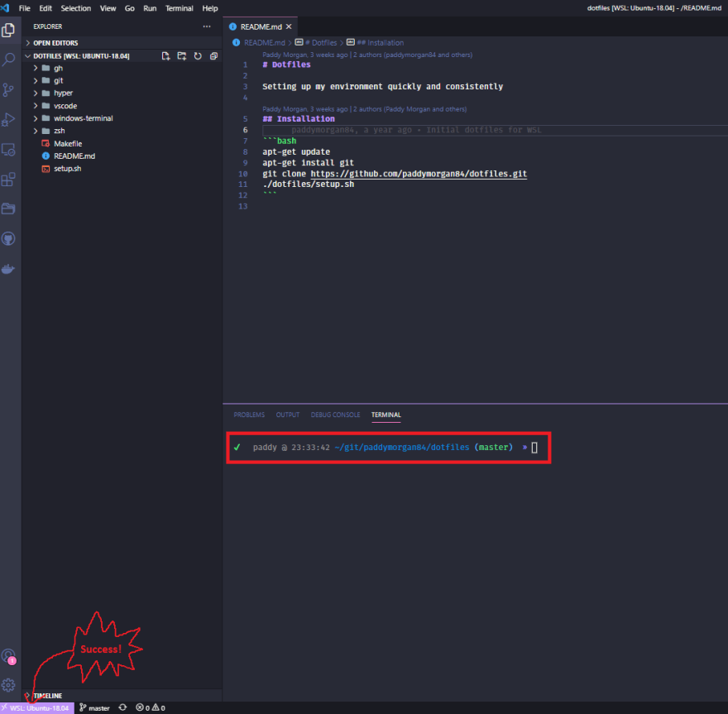The width and height of the screenshot is (728, 714).
Task: Close the README.md editor tab
Action: pos(289,27)
